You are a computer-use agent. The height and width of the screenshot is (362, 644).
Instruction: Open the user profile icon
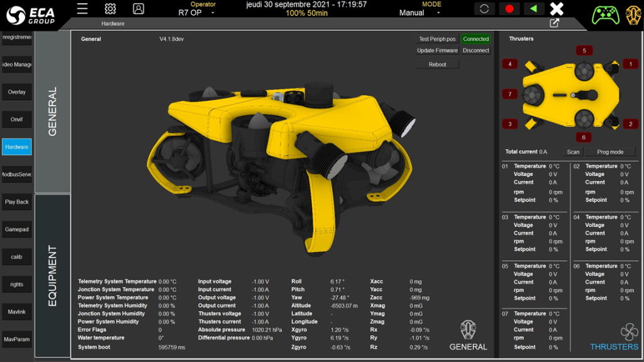[x=138, y=9]
